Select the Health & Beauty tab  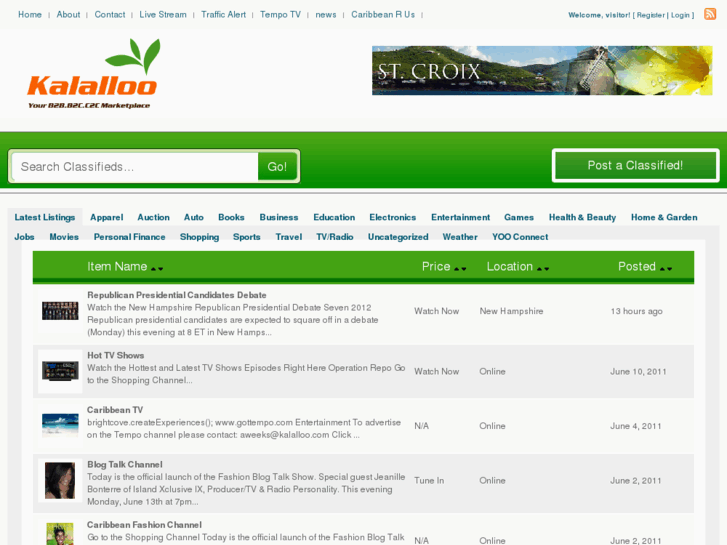pos(582,217)
